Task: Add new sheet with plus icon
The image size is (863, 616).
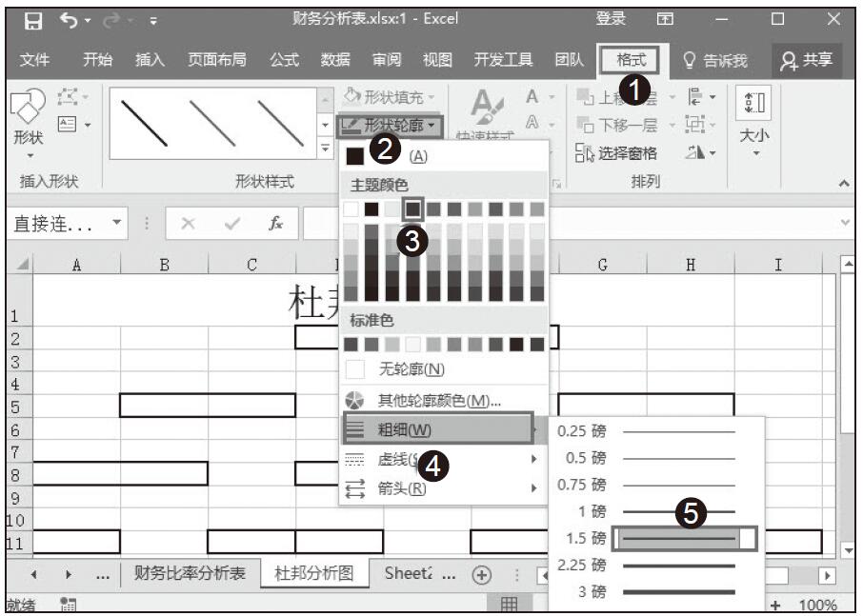Action: tap(482, 574)
